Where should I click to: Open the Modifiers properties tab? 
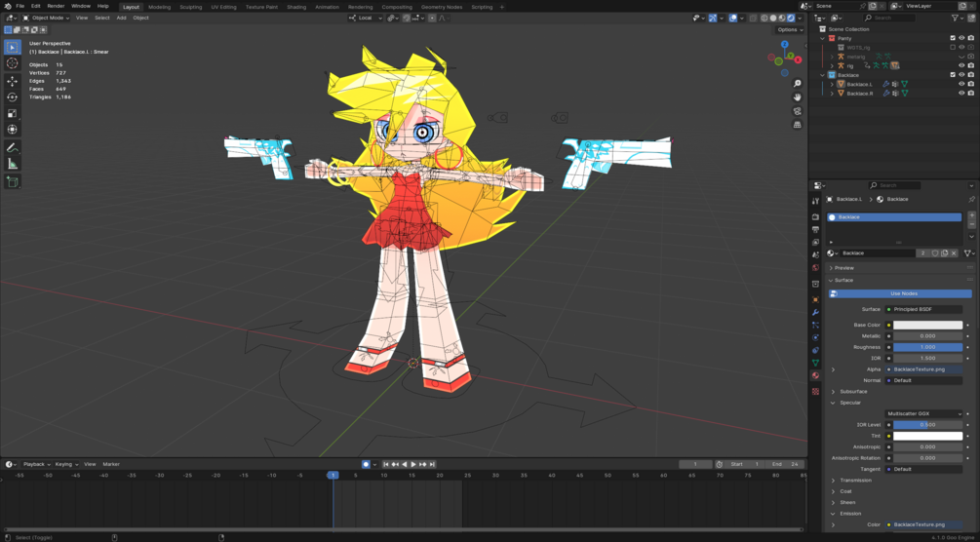tap(815, 312)
